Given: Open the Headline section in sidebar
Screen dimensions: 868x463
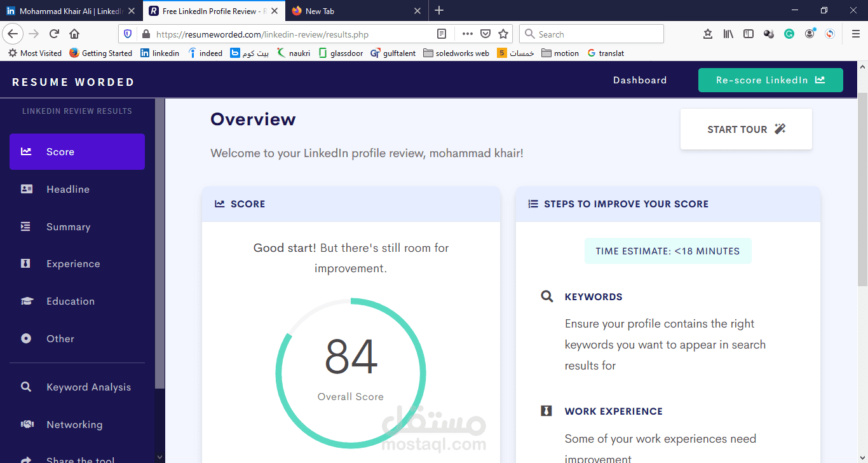Looking at the screenshot, I should [x=77, y=189].
